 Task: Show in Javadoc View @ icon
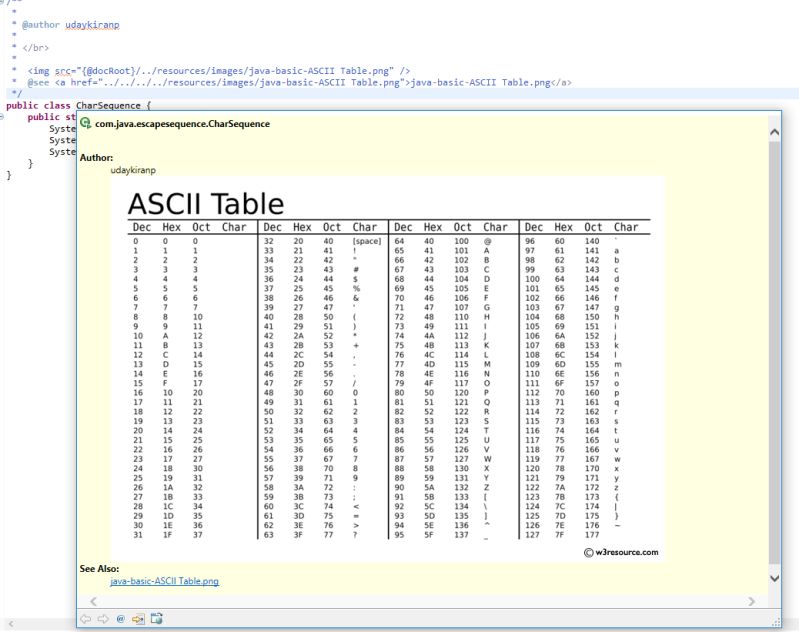(120, 619)
